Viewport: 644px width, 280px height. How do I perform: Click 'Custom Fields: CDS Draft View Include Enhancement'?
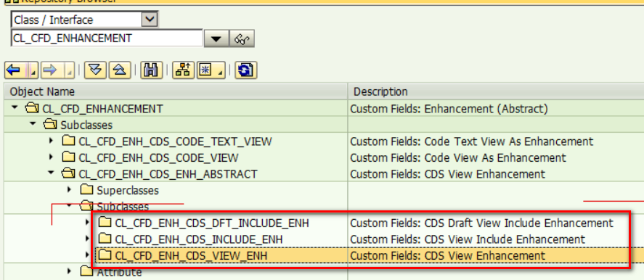click(x=481, y=223)
